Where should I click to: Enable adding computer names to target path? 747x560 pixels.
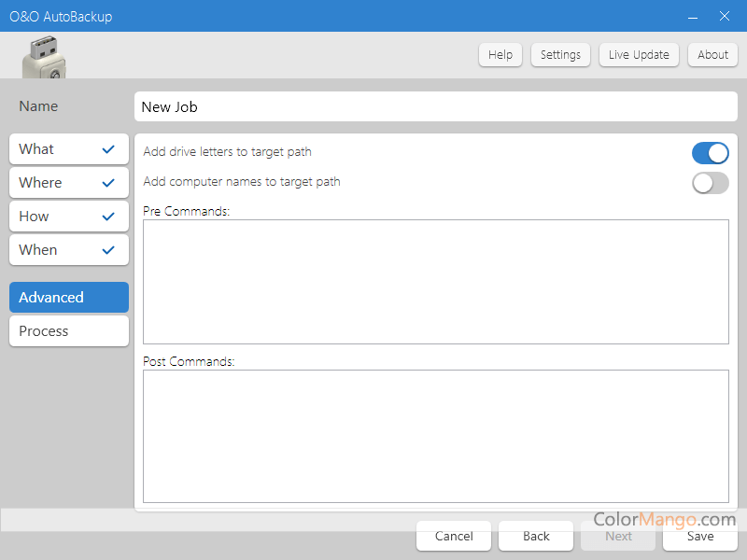coord(710,183)
